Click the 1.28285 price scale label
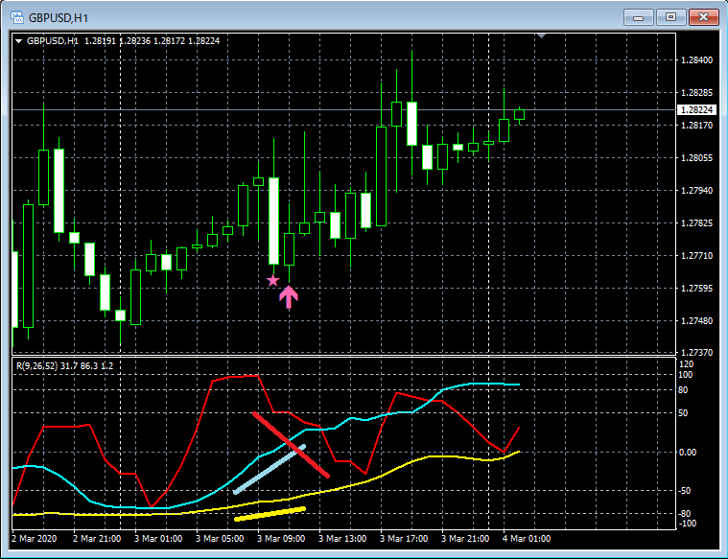The height and width of the screenshot is (560, 728). tap(696, 92)
